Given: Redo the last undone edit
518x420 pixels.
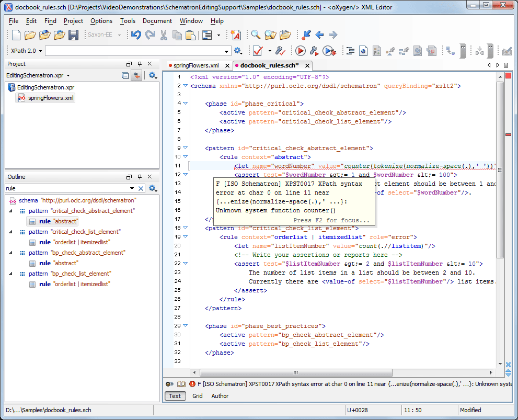Looking at the screenshot, I should (150, 35).
